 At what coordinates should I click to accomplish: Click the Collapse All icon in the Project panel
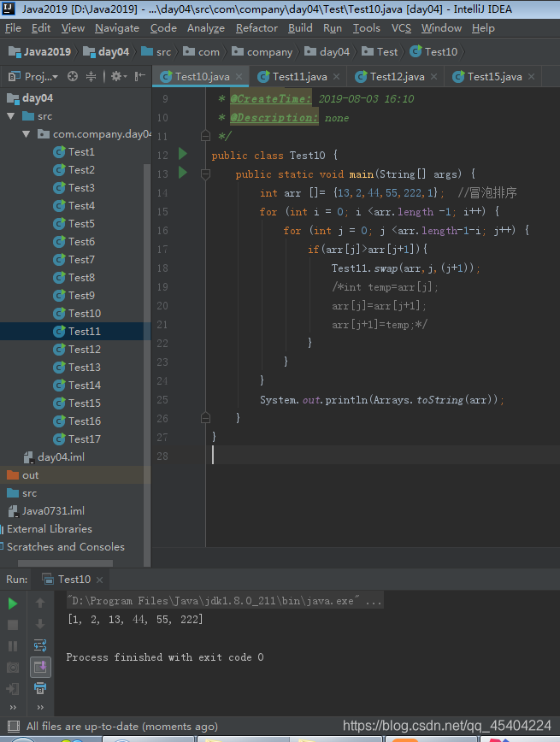pyautogui.click(x=91, y=76)
